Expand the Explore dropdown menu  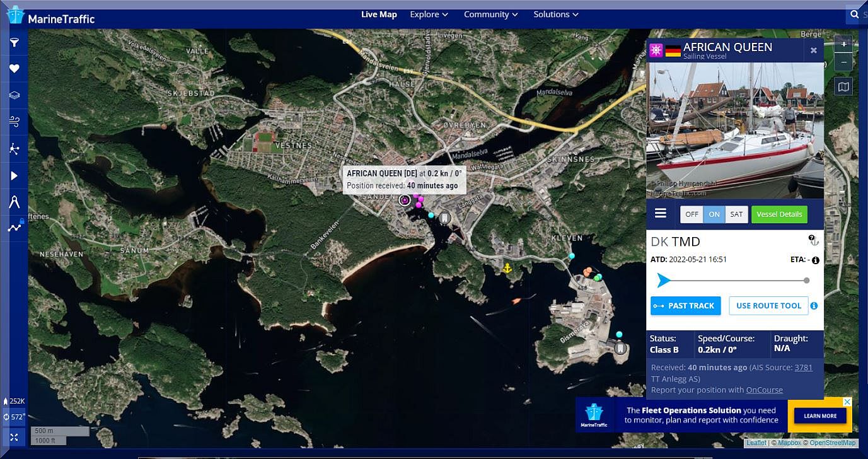pos(429,15)
